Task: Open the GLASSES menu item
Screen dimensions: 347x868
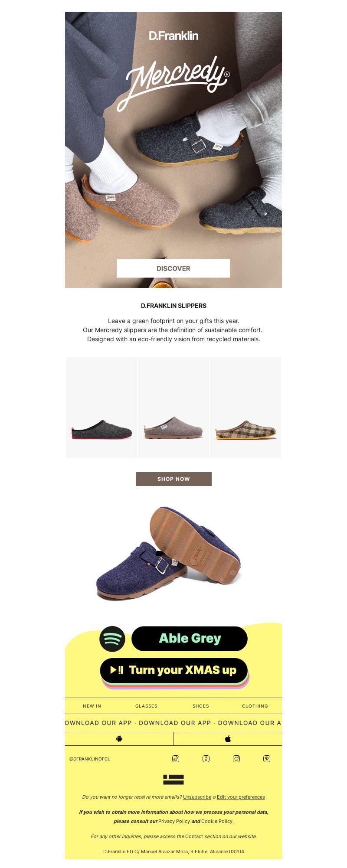Action: click(146, 706)
